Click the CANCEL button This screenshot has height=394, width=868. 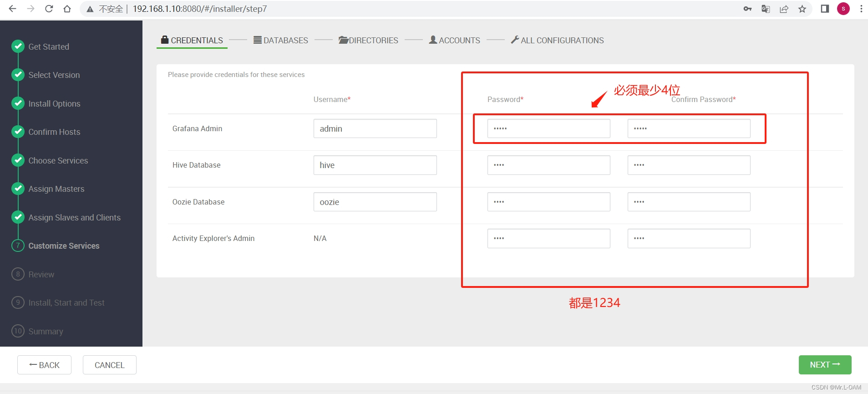coord(110,365)
